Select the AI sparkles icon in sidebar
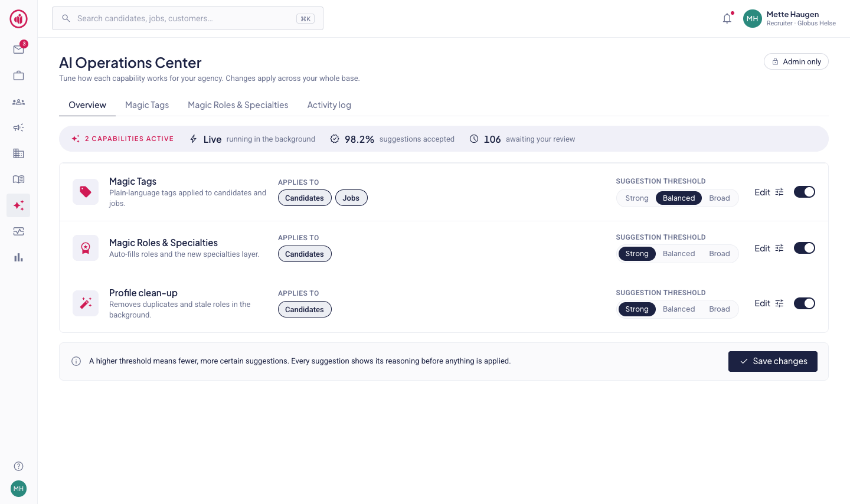This screenshot has height=504, width=850. pyautogui.click(x=18, y=205)
